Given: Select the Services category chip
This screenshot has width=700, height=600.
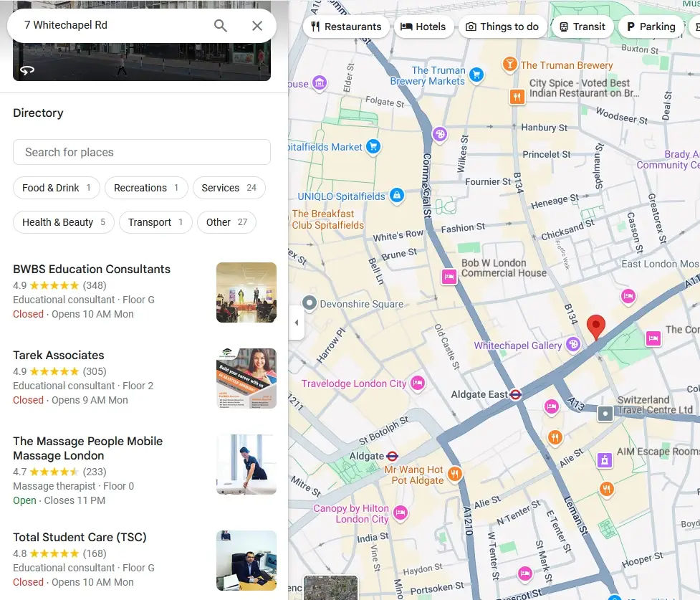Looking at the screenshot, I should 229,188.
